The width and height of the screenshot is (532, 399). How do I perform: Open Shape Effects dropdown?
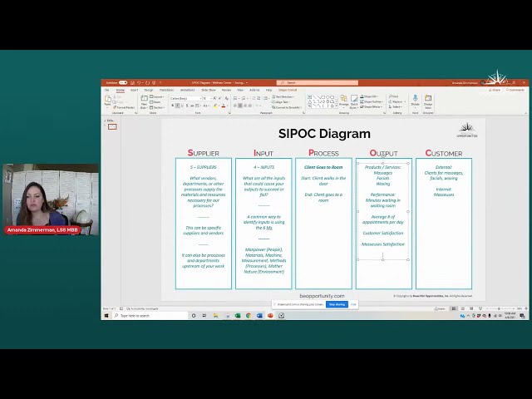click(372, 107)
